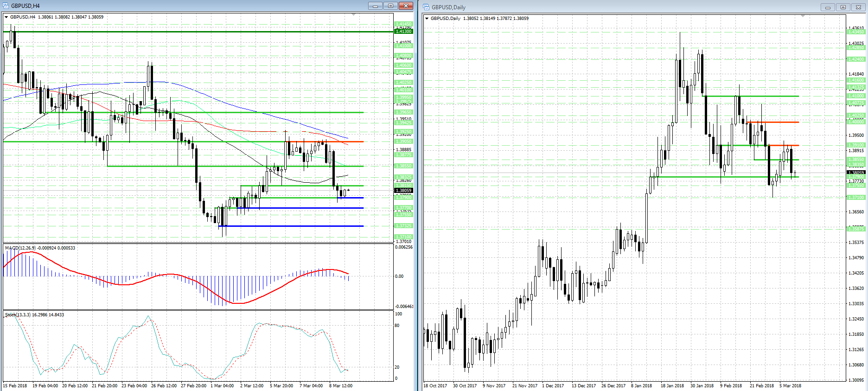Minimize the GBPUSD,Daily chart window
This screenshot has height=391, width=868.
click(x=828, y=7)
